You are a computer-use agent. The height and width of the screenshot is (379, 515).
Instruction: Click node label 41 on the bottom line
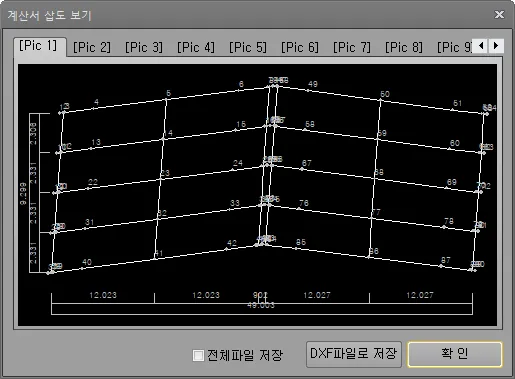(x=159, y=253)
